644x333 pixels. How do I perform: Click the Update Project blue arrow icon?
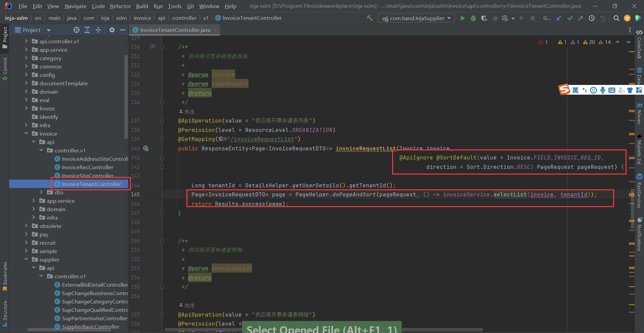point(559,18)
